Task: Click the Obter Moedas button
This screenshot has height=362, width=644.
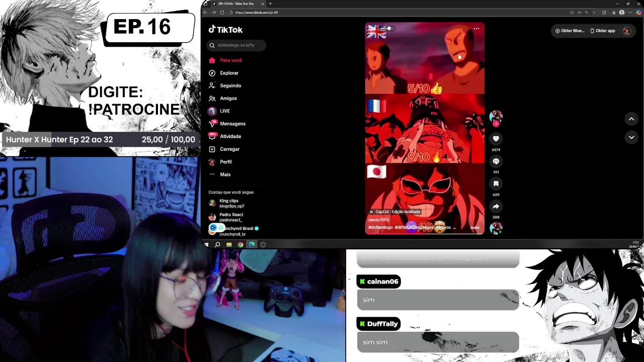Action: click(x=570, y=31)
